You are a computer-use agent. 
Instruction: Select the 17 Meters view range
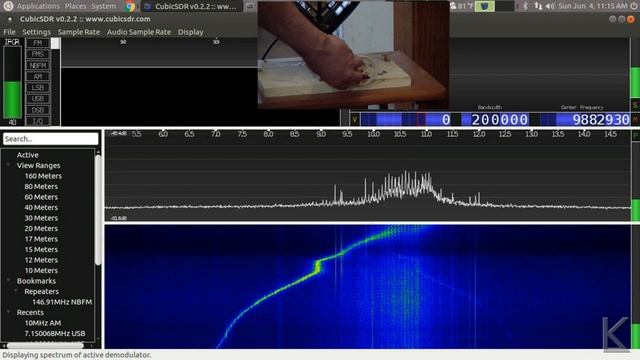[41, 239]
